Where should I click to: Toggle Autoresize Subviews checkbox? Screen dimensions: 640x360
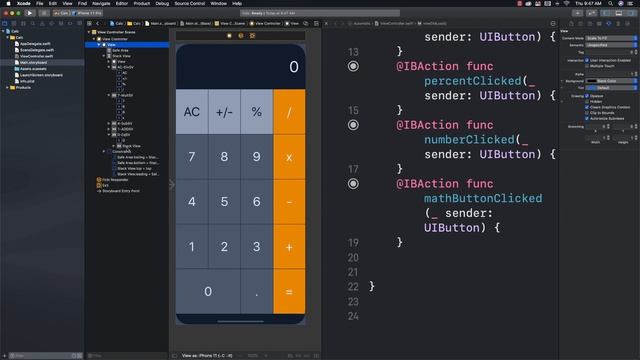pyautogui.click(x=587, y=118)
